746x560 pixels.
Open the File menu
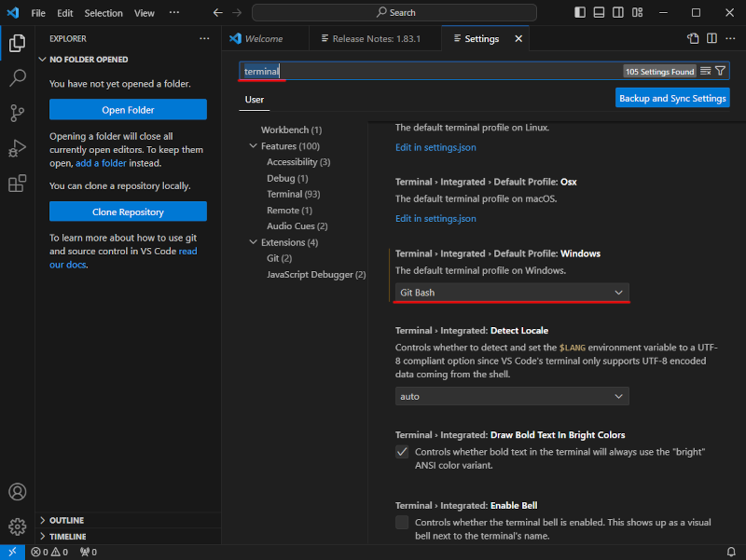[38, 13]
